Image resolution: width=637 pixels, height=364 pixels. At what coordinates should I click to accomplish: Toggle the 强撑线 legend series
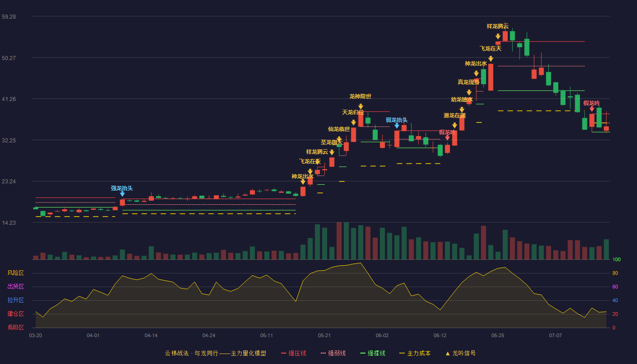(373, 353)
